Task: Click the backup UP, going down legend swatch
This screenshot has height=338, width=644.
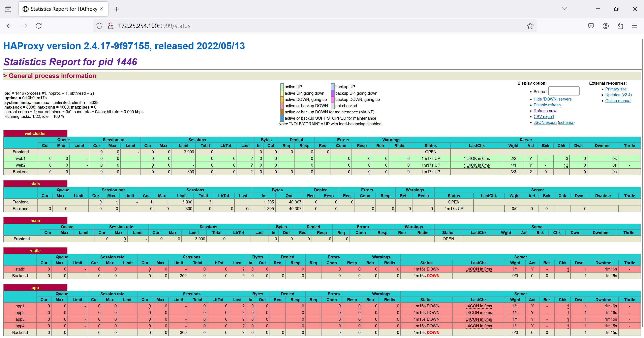Action: tap(333, 93)
